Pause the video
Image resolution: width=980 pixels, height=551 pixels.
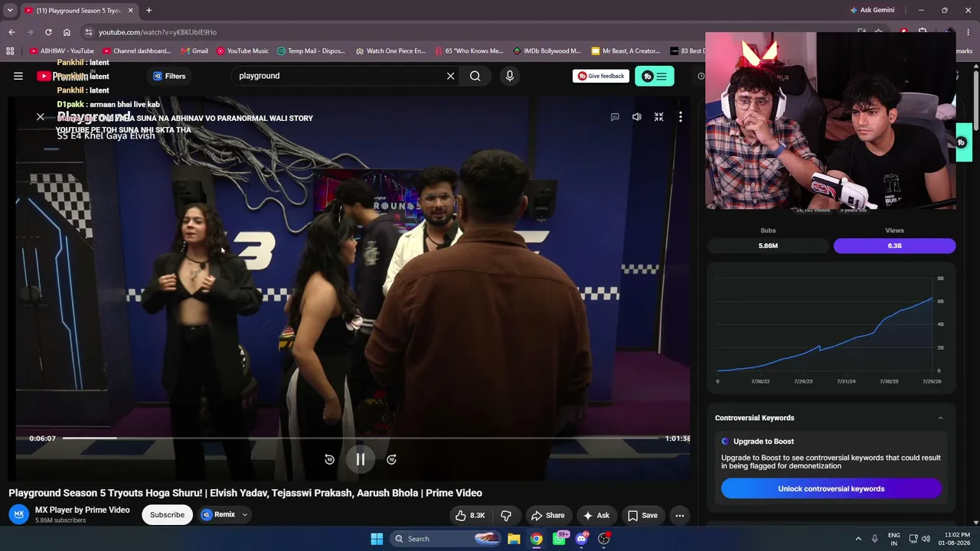pos(361,459)
